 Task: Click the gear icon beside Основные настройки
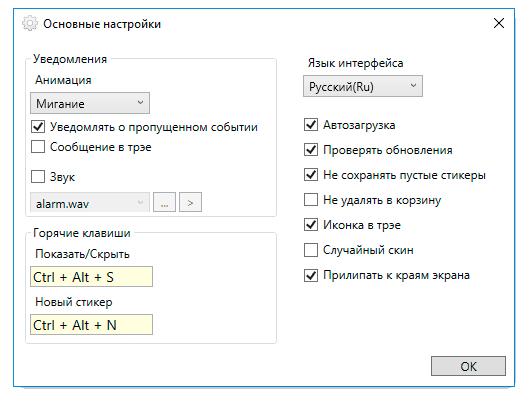click(30, 23)
